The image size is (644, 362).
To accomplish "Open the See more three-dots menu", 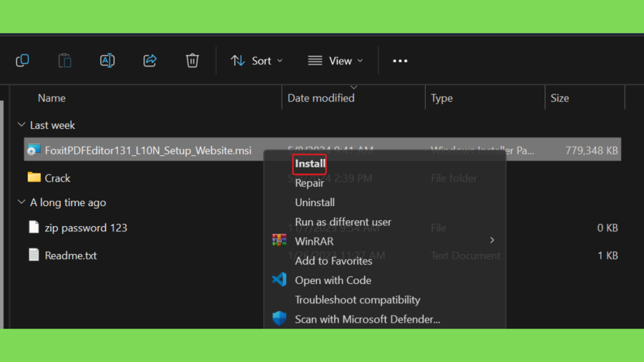I will 400,61.
